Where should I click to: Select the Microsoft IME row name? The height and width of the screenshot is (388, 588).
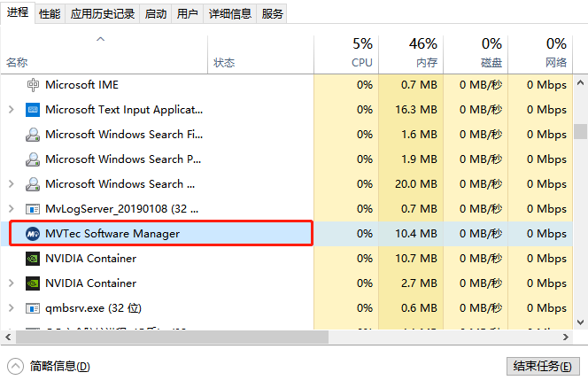click(81, 85)
